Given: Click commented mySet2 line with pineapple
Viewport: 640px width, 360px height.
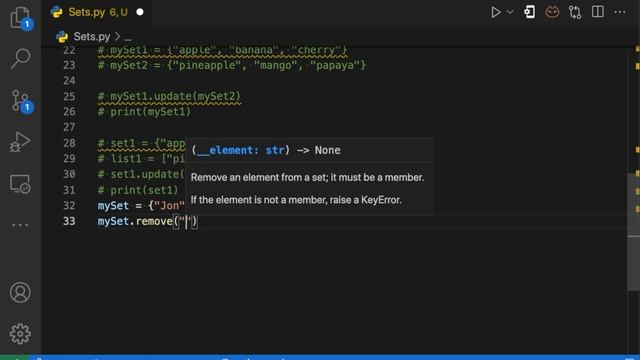Looking at the screenshot, I should [x=232, y=65].
